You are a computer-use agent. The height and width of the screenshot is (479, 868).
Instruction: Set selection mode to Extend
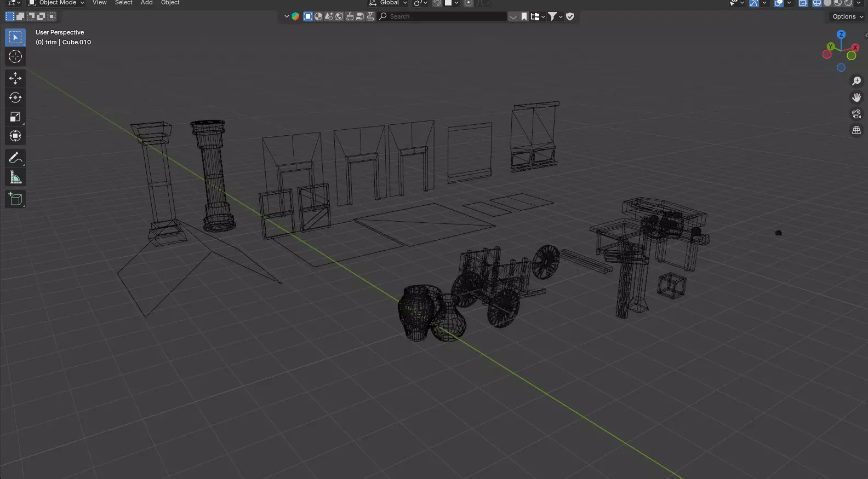pyautogui.click(x=20, y=16)
